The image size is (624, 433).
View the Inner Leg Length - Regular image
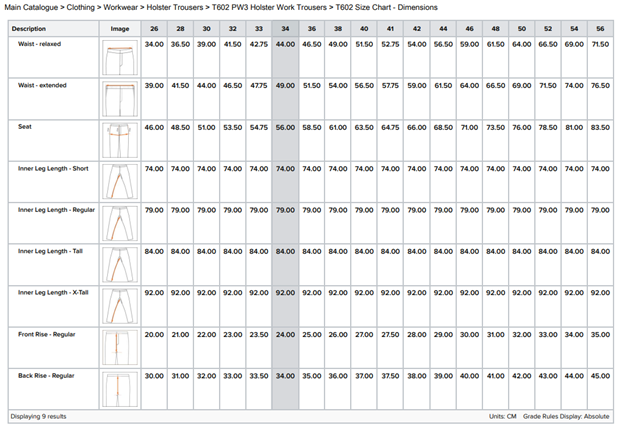pyautogui.click(x=119, y=222)
